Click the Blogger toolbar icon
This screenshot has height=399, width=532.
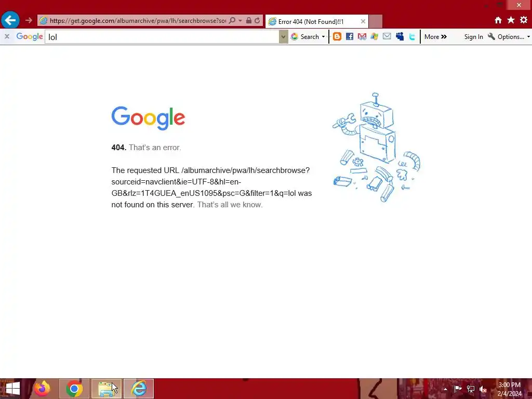(337, 37)
